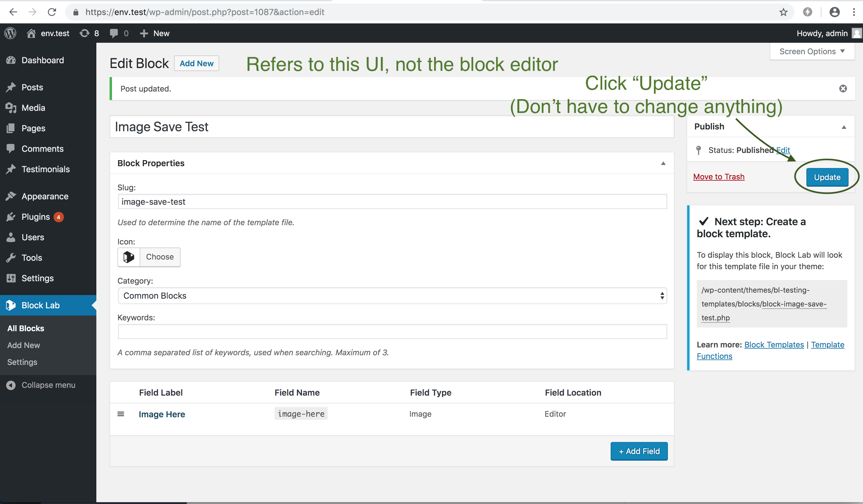Click the current block icon preview
This screenshot has height=504, width=863.
tap(128, 257)
